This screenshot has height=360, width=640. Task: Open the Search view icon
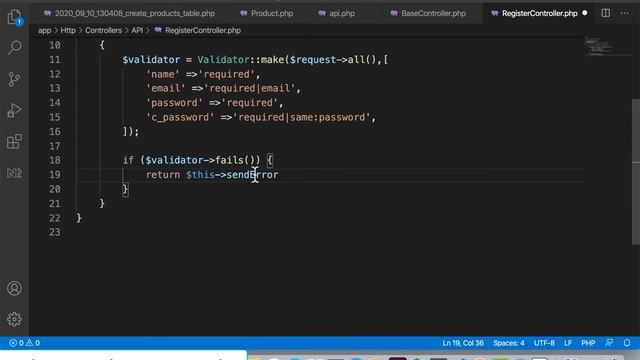pyautogui.click(x=14, y=47)
